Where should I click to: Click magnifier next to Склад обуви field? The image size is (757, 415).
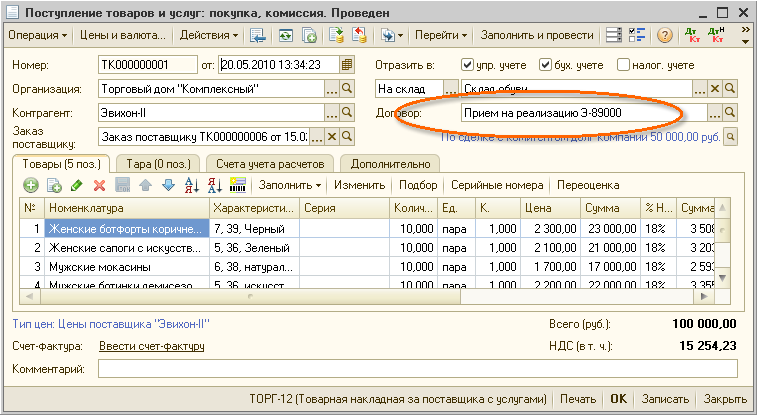click(730, 89)
